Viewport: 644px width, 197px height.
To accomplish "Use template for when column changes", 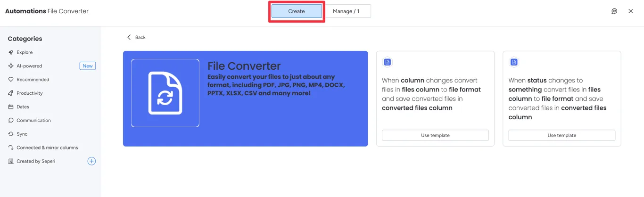I will pyautogui.click(x=435, y=135).
